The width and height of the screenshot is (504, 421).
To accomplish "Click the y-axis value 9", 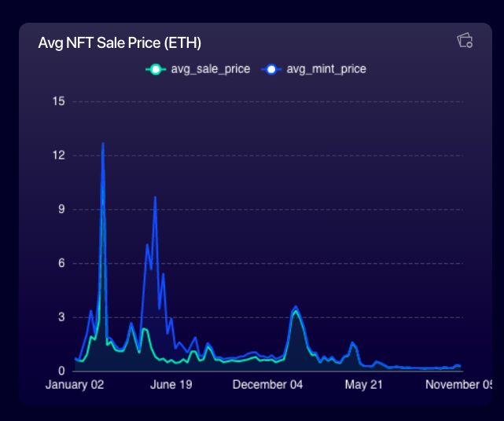I will pos(61,210).
